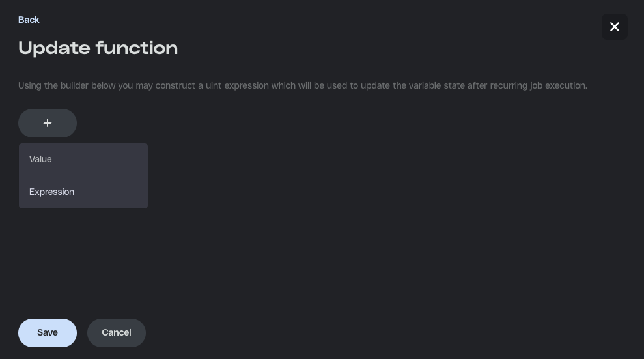This screenshot has height=359, width=644.
Task: Pick the Expression option to nest an expression
Action: (x=51, y=192)
